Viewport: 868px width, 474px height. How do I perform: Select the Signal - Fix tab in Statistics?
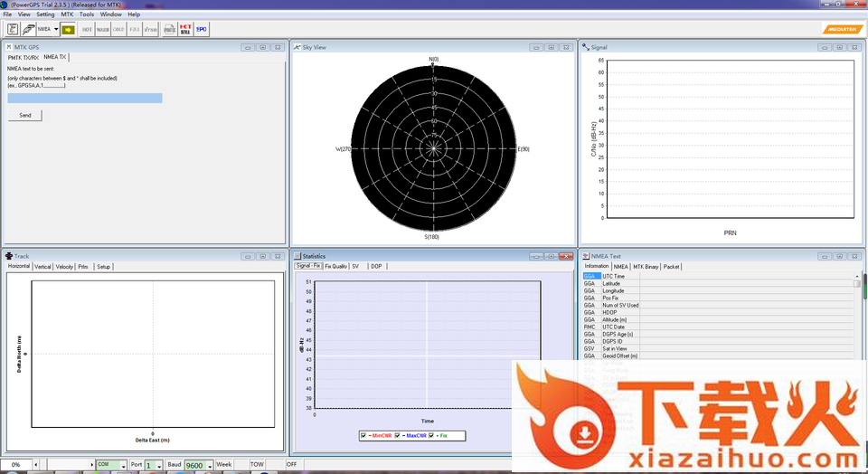pyautogui.click(x=308, y=266)
